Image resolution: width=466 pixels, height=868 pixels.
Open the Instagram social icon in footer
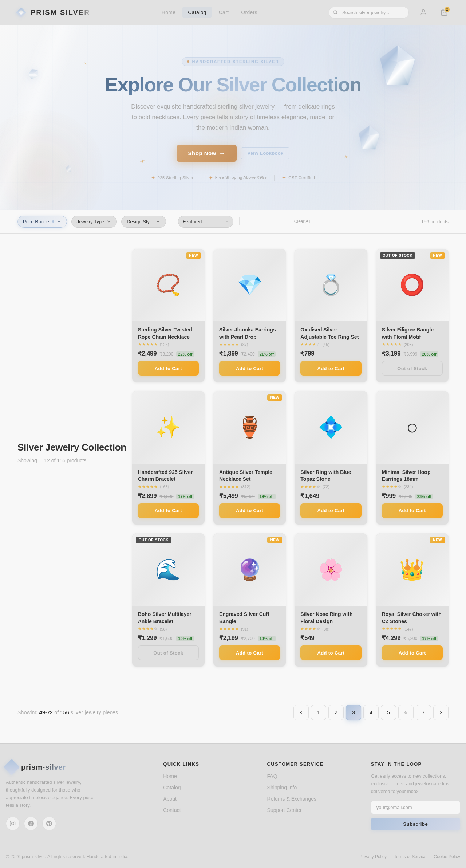(x=13, y=824)
